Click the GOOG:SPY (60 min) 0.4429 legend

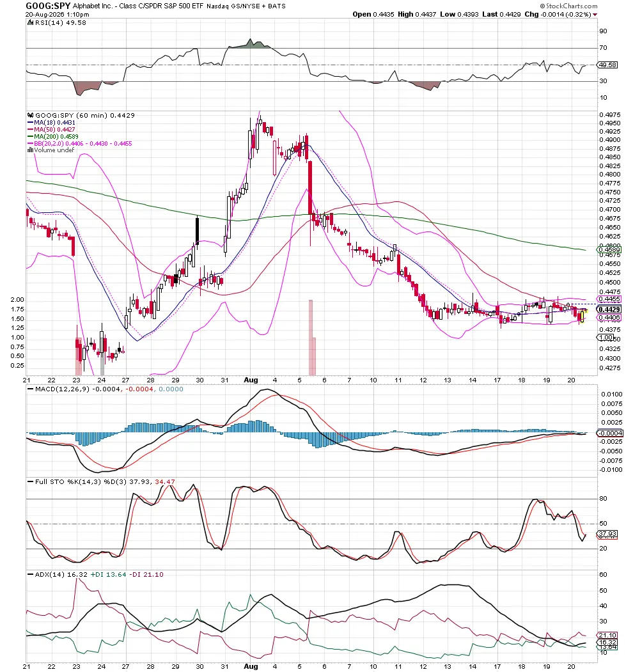(85, 115)
